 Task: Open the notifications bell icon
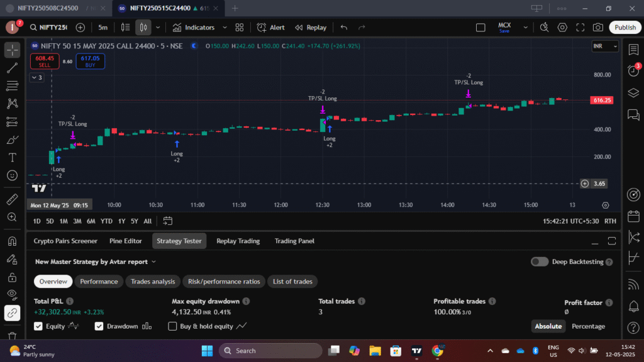633,306
